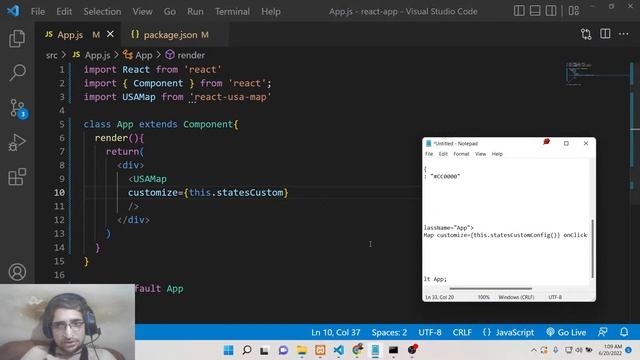
Task: Open taskbar Search icon
Action: (x=247, y=350)
